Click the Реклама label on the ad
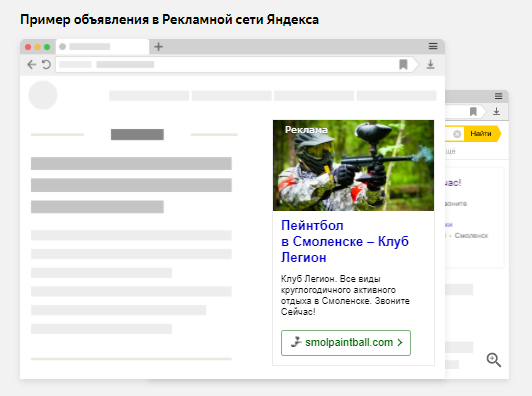The height and width of the screenshot is (396, 532). click(x=306, y=130)
